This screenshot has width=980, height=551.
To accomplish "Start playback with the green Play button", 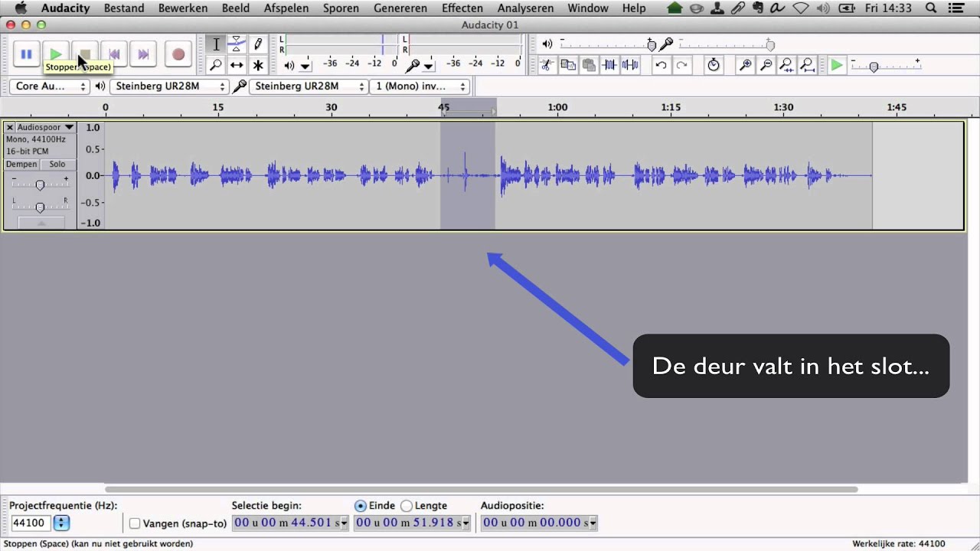I will 55,54.
